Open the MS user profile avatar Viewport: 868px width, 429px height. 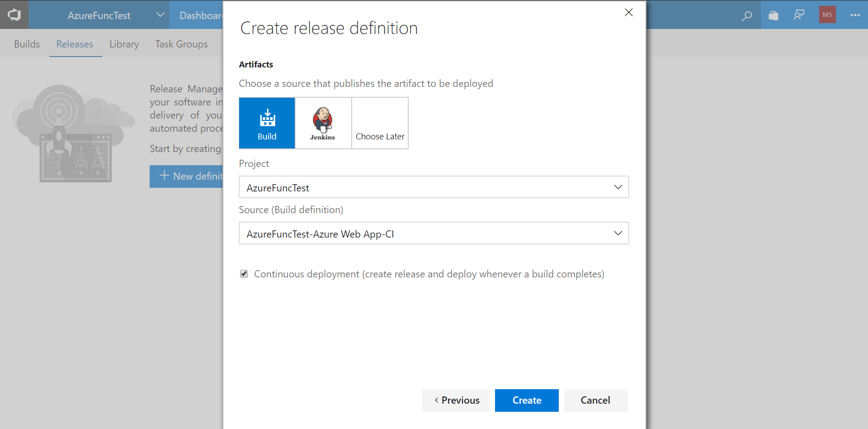pos(827,14)
